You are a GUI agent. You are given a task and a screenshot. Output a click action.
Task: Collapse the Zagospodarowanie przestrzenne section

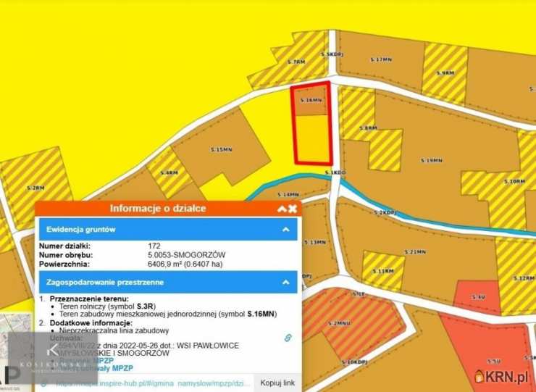tap(287, 282)
